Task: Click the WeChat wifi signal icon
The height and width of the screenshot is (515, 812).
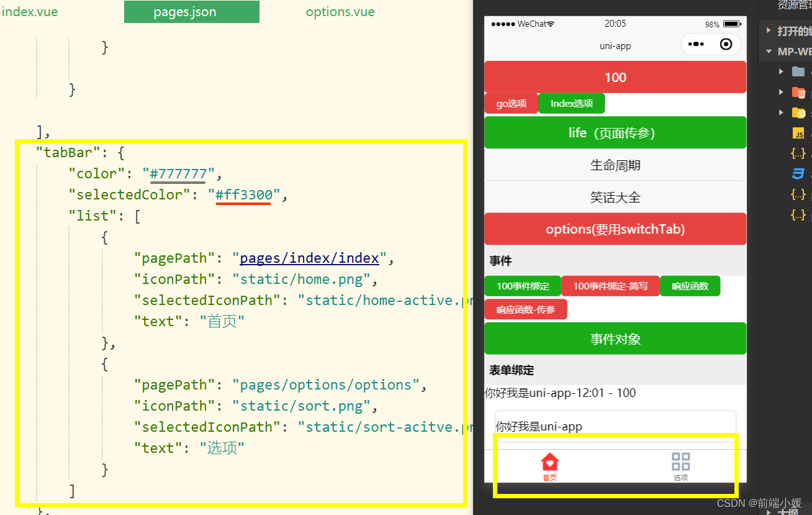Action: coord(551,24)
